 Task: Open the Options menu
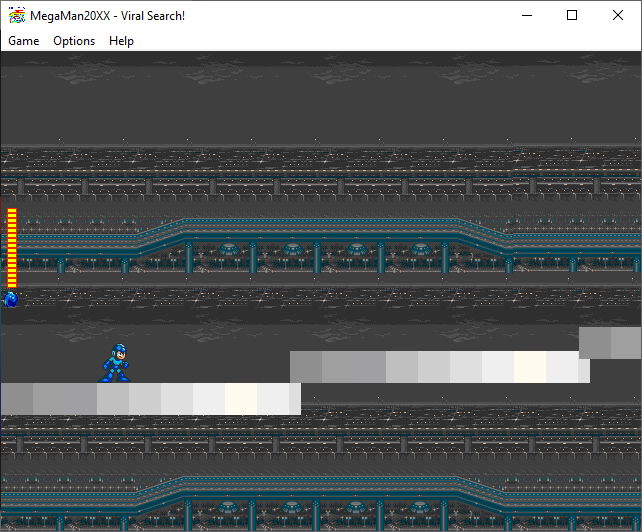(x=74, y=41)
